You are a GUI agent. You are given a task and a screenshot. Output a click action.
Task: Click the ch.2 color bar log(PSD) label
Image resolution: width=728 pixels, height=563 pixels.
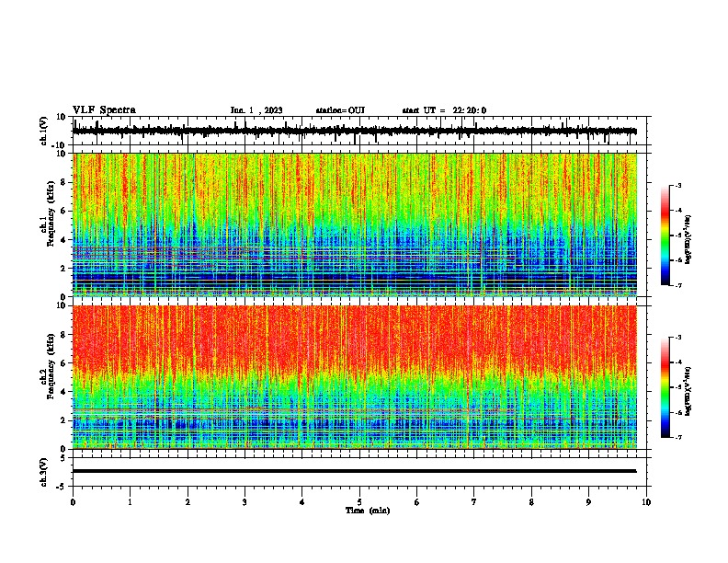tap(688, 391)
